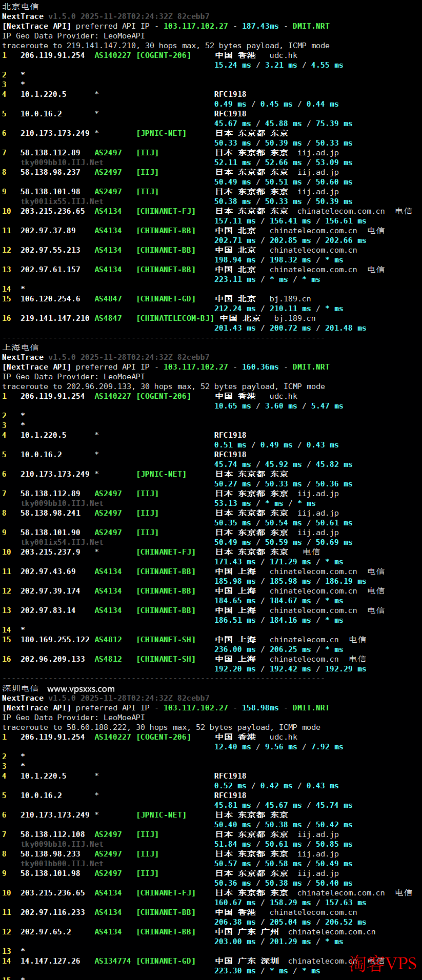Select the CHINATELECOM-BJ network tag
This screenshot has height=980, width=422.
pos(175,318)
